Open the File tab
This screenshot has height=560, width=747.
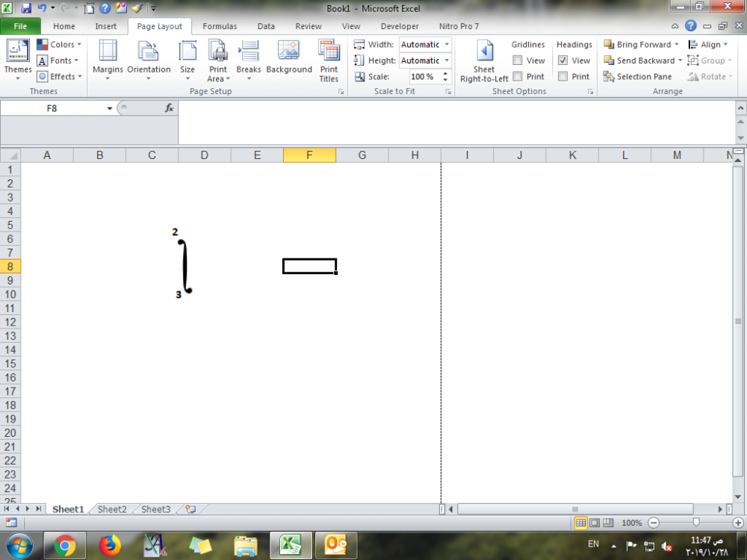coord(20,26)
